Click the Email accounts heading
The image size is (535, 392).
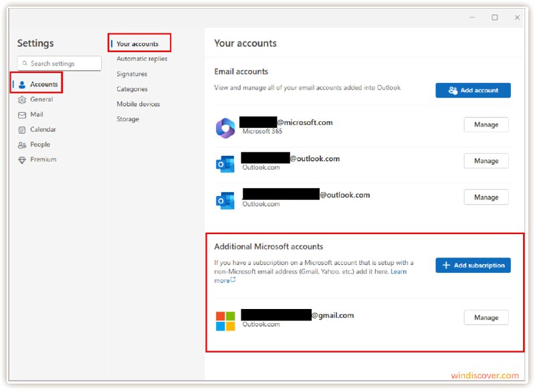pyautogui.click(x=241, y=72)
